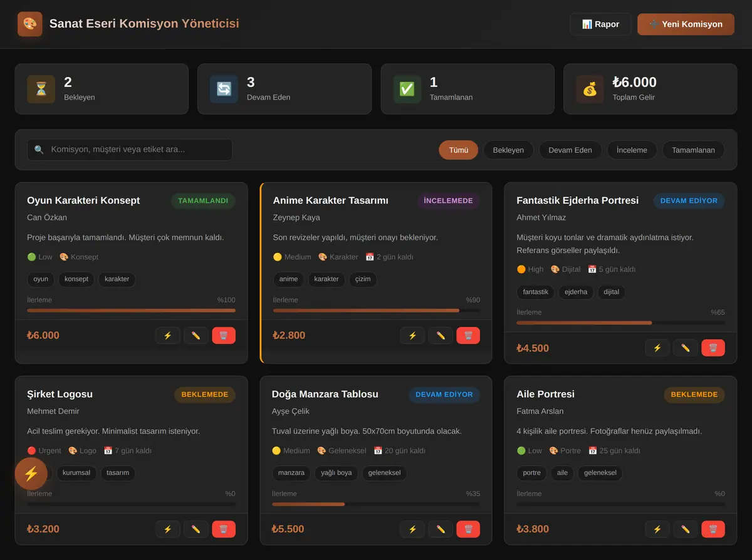Click the Tamamlanan stat card
The image size is (752, 560).
coord(467,89)
